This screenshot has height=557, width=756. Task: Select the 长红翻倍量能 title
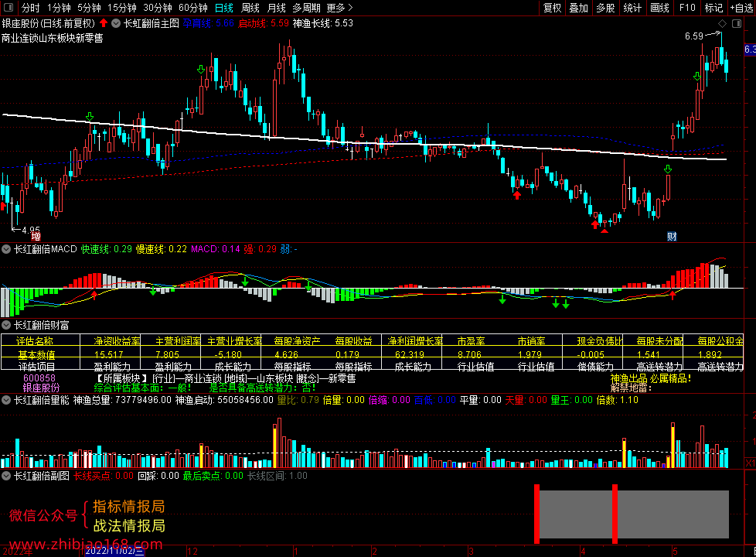tap(42, 400)
